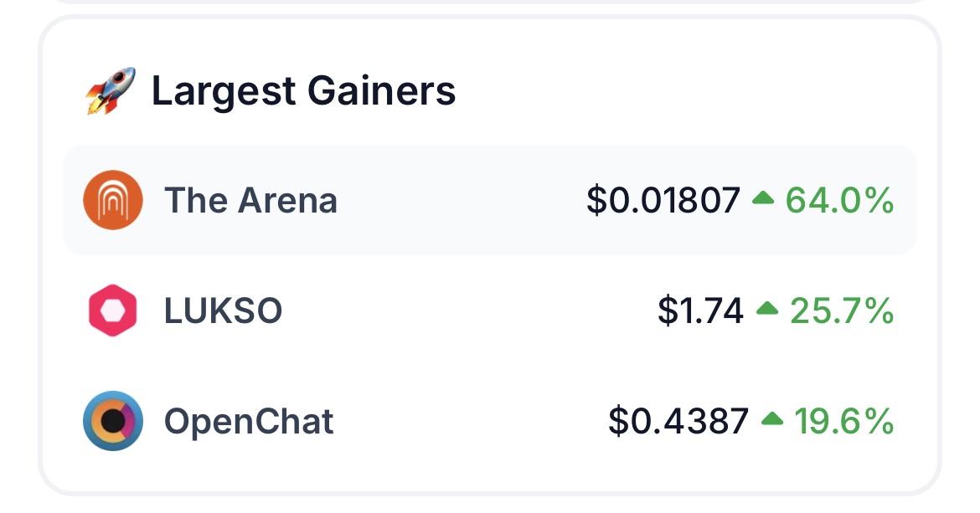Screen dimensions: 980x513
Task: Click blank middle area of OpenChat row
Action: [x=469, y=421]
